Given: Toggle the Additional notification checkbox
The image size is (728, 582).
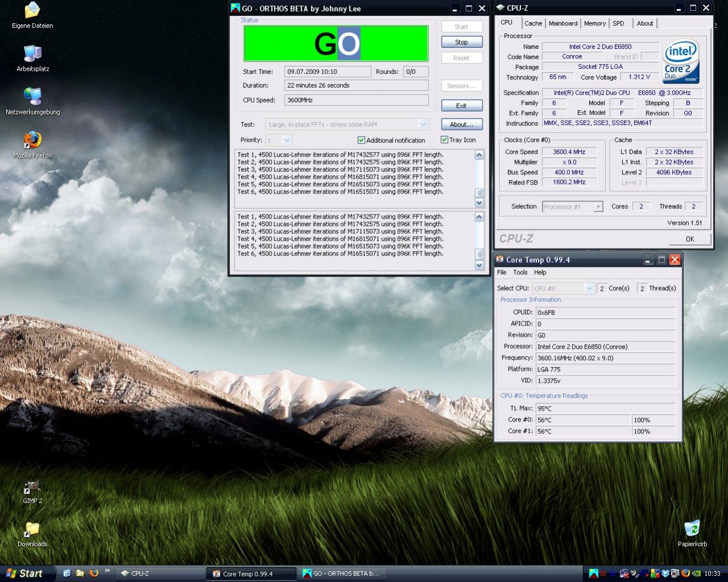Looking at the screenshot, I should pos(361,140).
